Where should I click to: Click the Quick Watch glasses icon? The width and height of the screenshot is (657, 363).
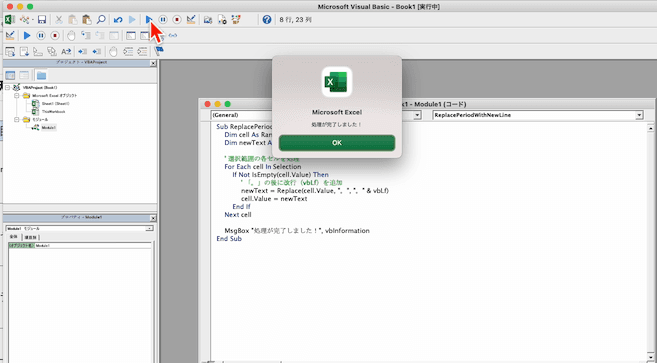point(173,36)
